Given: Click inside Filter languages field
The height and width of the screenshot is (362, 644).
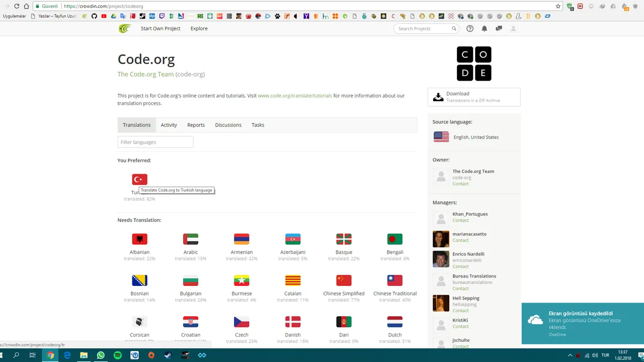Looking at the screenshot, I should click(x=155, y=142).
